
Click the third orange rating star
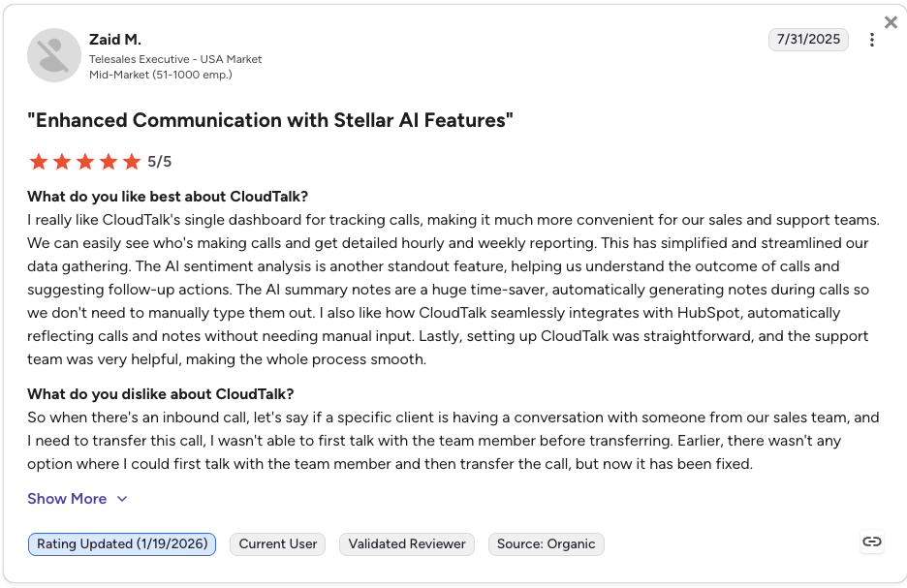[85, 162]
